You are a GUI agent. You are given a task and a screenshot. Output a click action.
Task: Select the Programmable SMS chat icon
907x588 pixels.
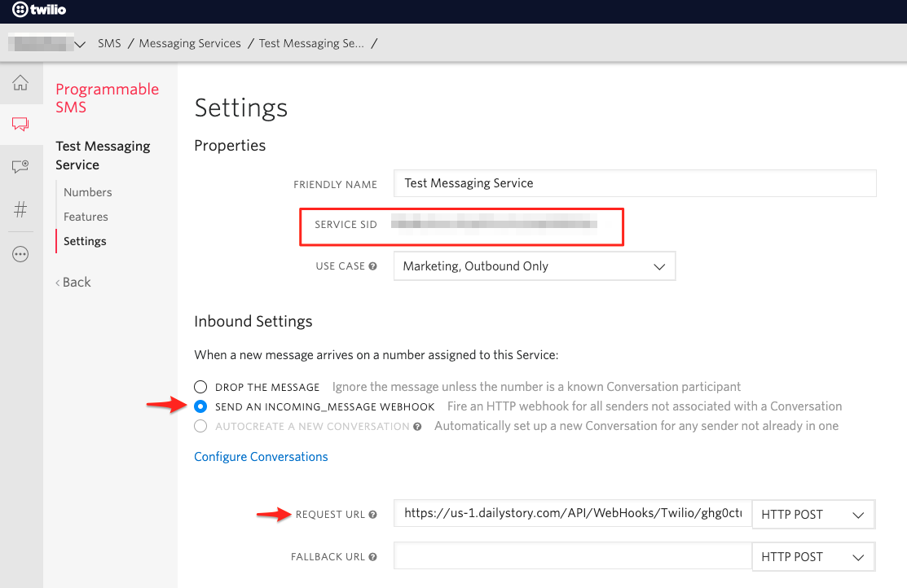click(20, 124)
